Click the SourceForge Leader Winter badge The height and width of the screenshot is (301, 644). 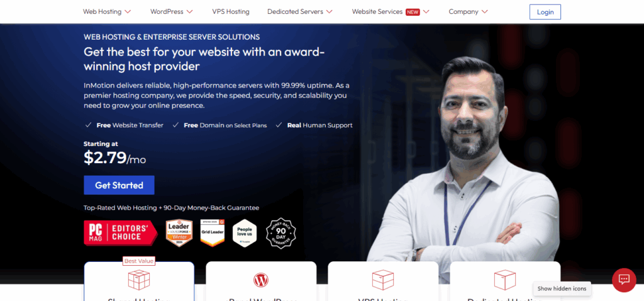[x=179, y=233]
